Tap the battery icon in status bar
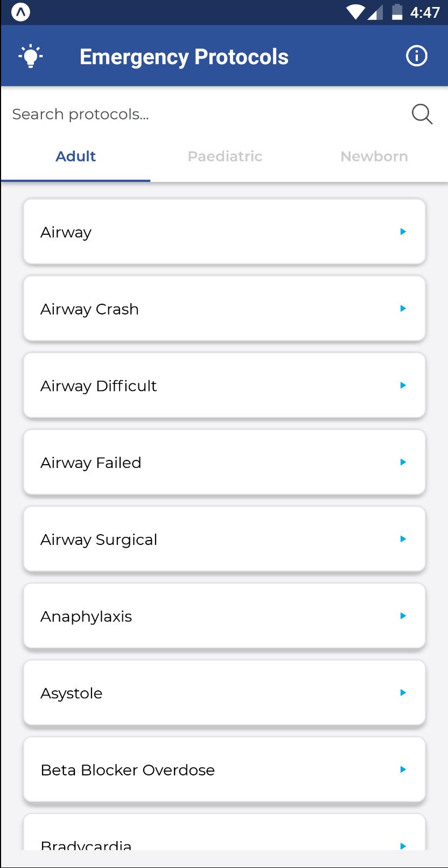Screen dimensions: 448x868 point(397,12)
